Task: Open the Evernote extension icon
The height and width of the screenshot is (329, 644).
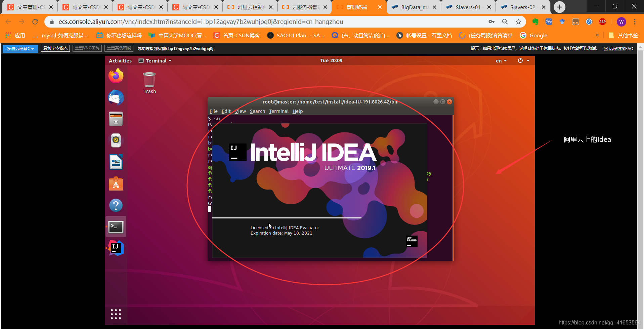Action: coord(535,22)
